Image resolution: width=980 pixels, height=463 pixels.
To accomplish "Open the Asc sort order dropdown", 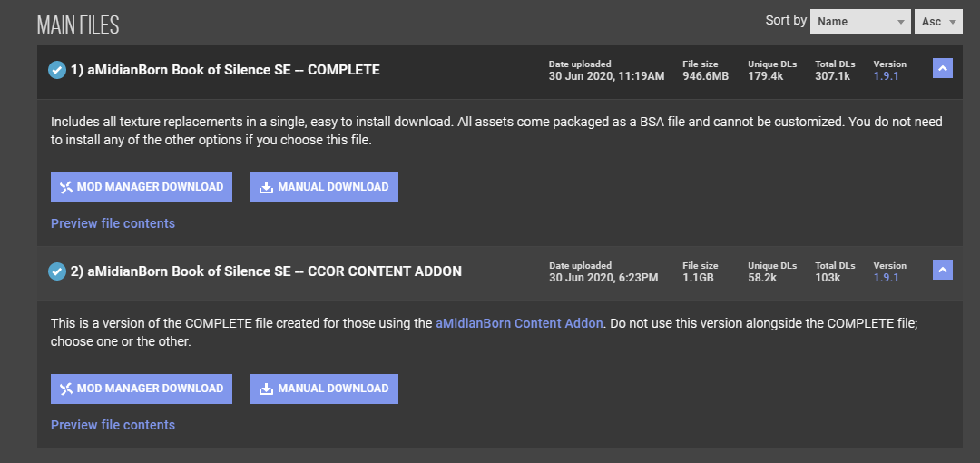I will 938,22.
